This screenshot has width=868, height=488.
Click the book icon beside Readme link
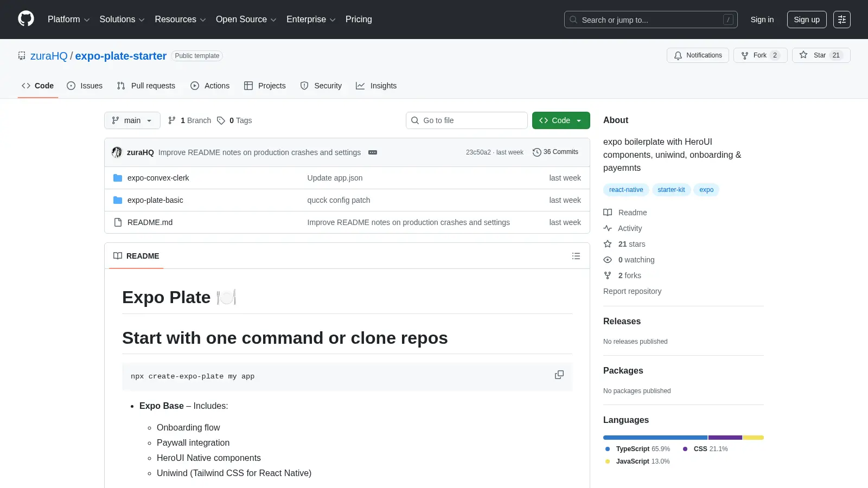tap(608, 213)
